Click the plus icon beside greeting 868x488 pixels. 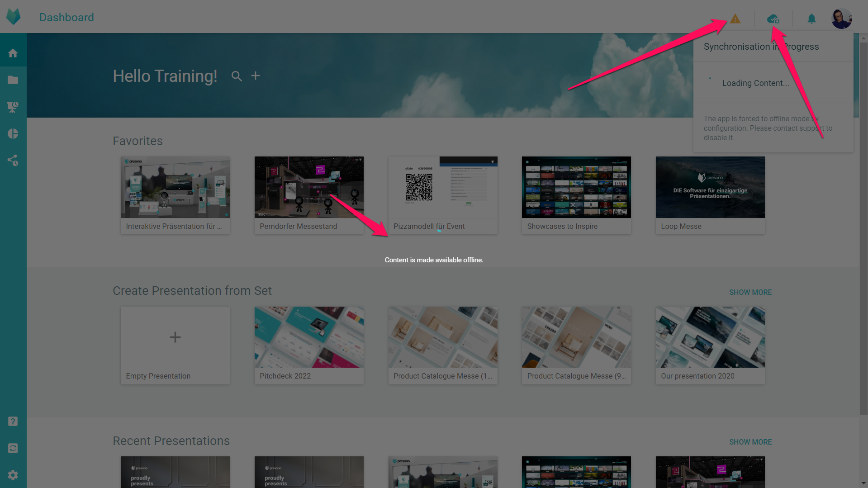256,76
